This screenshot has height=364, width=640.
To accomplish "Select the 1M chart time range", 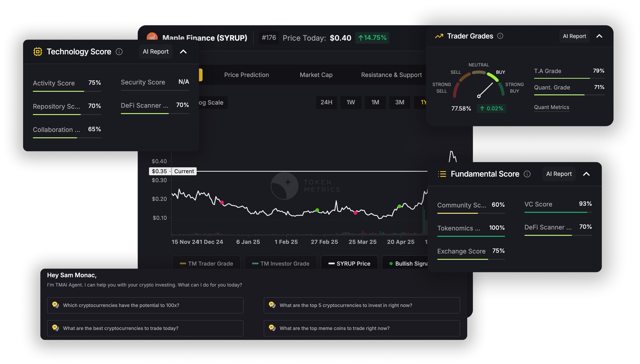I will coord(375,102).
